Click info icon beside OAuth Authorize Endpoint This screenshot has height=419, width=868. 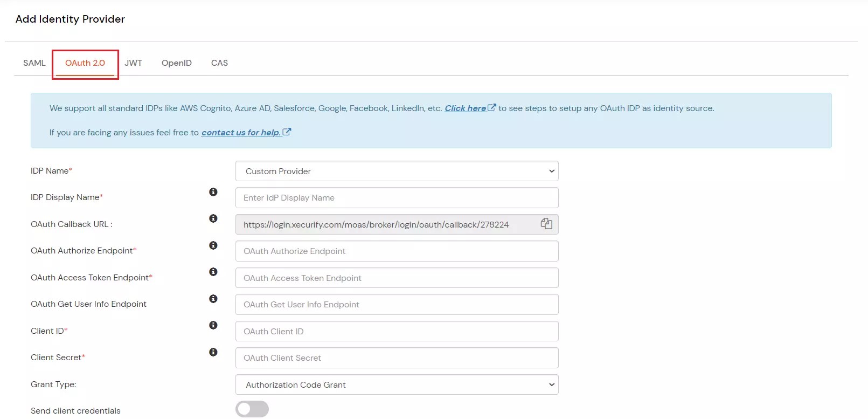tap(213, 245)
